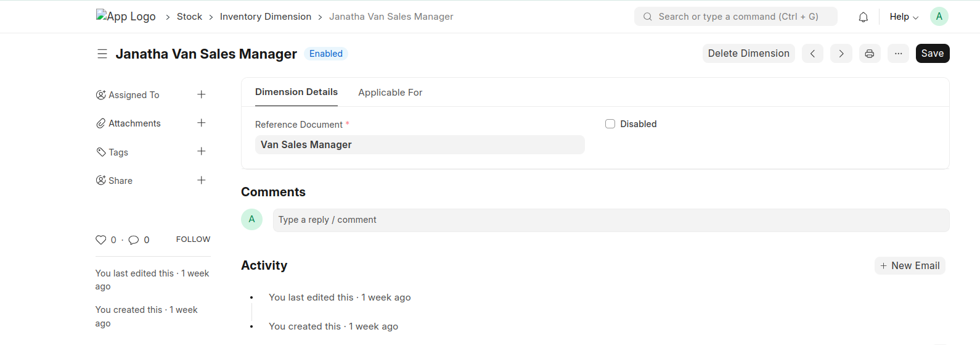Click the Save button
980x345 pixels.
[x=932, y=54]
